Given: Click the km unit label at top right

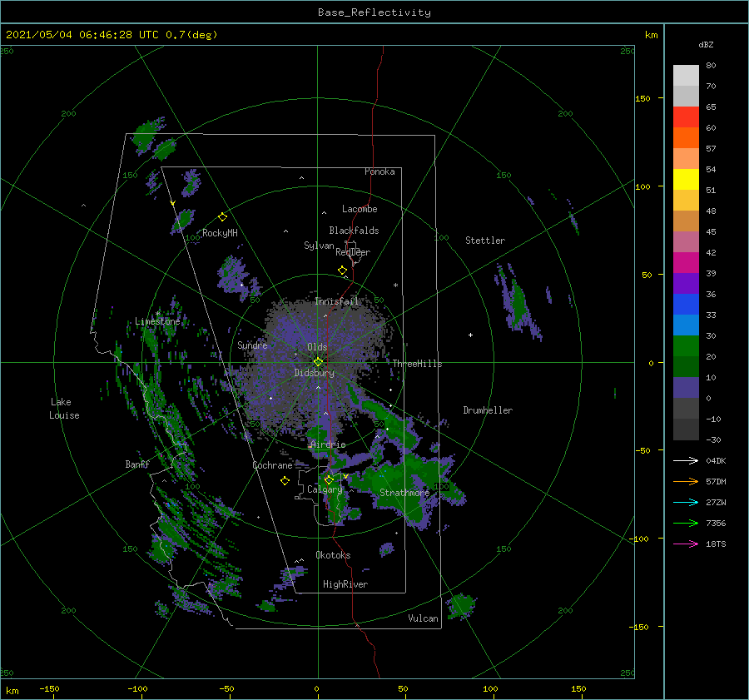Looking at the screenshot, I should pyautogui.click(x=651, y=35).
